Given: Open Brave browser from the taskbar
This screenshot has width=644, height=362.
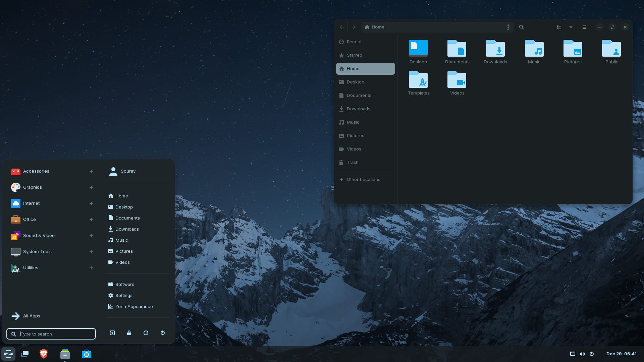Looking at the screenshot, I should coord(43,354).
